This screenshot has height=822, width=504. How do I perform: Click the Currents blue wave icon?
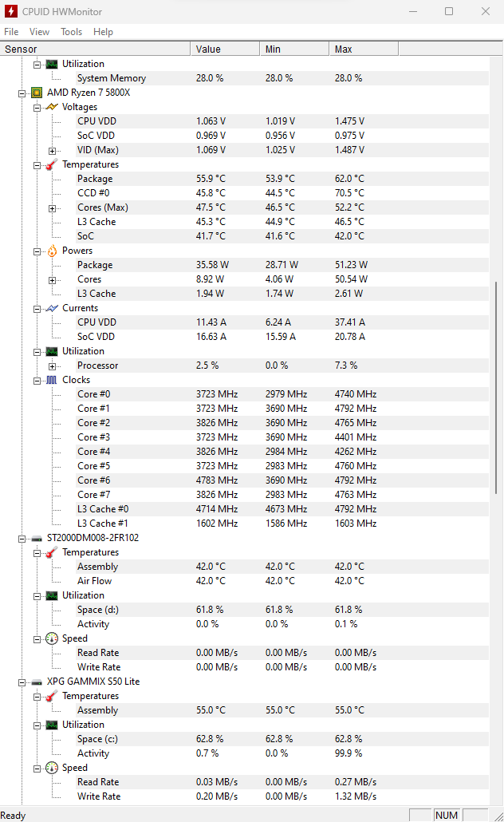[51, 308]
